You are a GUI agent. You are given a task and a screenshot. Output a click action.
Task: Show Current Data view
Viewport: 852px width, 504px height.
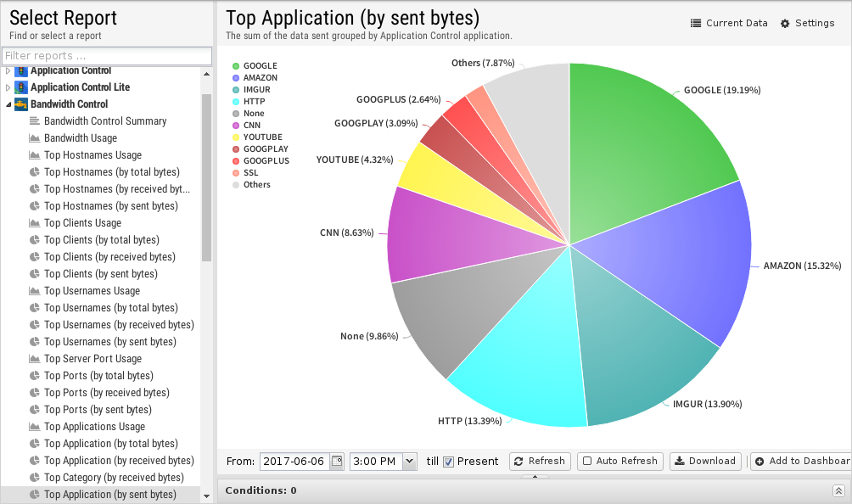click(729, 24)
